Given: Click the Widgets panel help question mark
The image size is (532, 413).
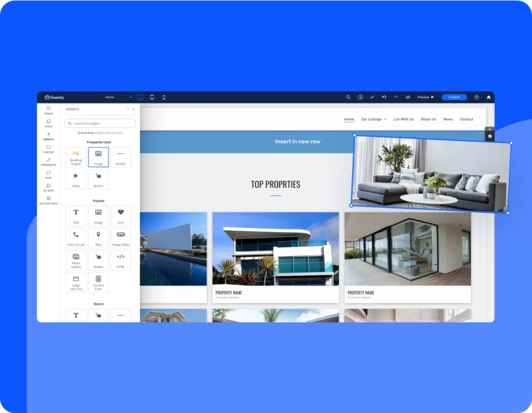Looking at the screenshot, I should coord(128,109).
